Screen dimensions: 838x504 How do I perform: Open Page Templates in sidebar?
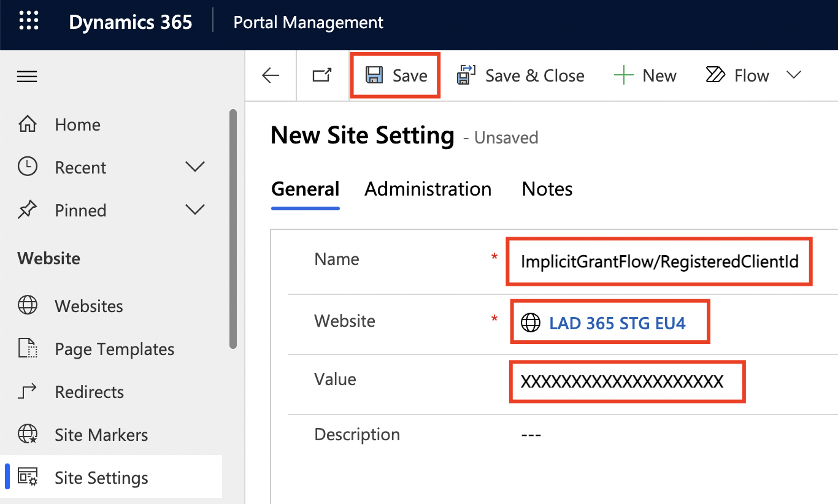pos(115,349)
